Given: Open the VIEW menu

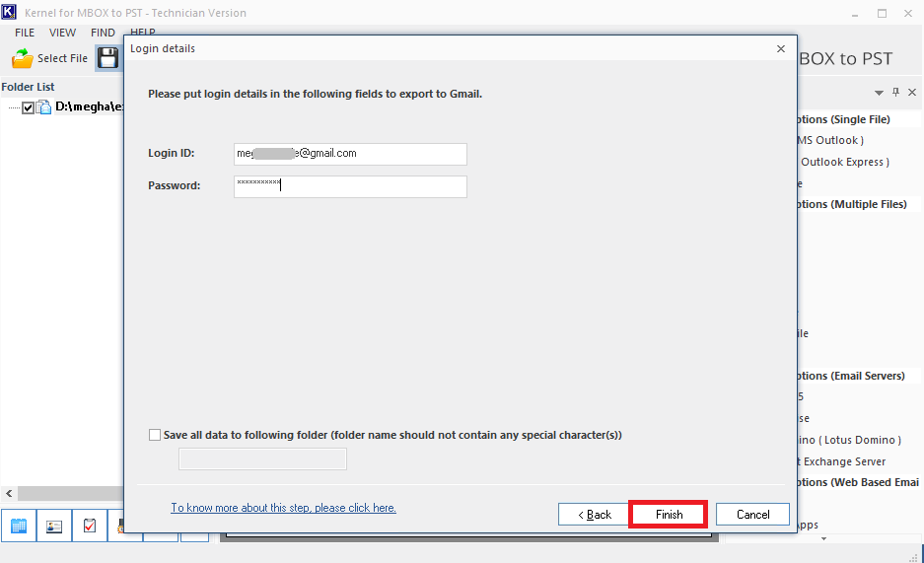Looking at the screenshot, I should (62, 33).
